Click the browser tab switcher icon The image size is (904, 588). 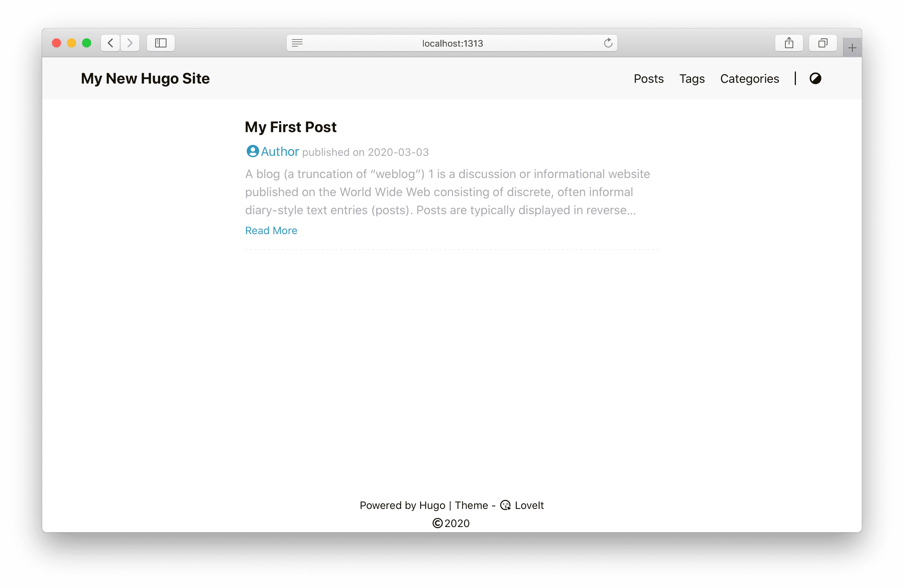(822, 42)
